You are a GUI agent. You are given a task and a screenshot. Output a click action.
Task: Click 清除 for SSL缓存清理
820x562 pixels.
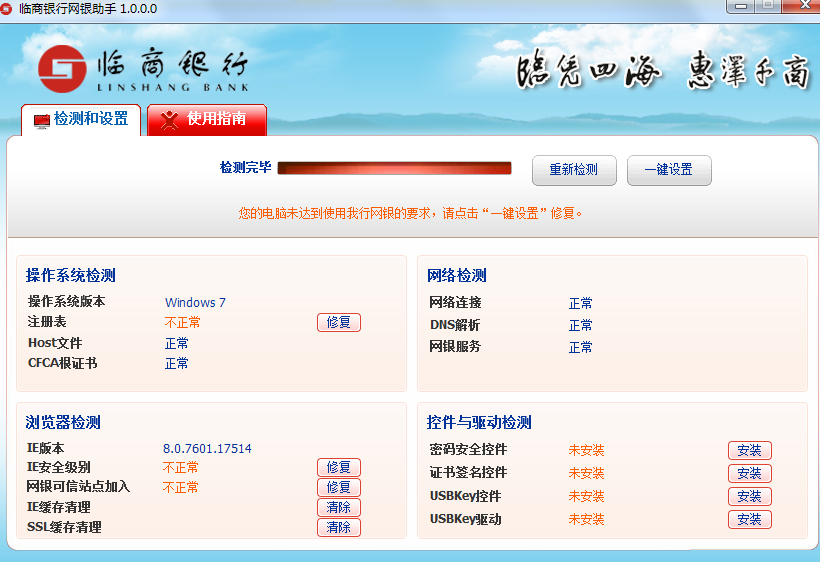339,527
